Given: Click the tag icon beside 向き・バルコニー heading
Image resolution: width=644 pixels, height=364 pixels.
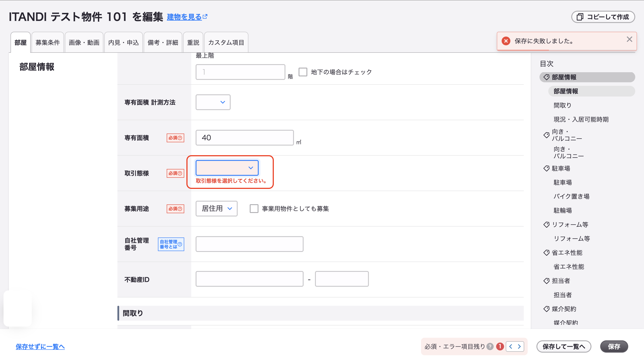Looking at the screenshot, I should tap(547, 135).
